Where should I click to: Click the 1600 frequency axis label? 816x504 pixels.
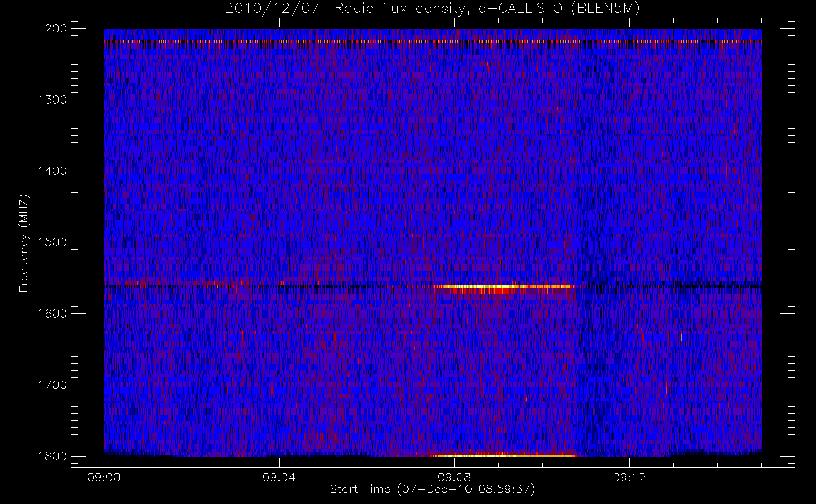pyautogui.click(x=52, y=313)
